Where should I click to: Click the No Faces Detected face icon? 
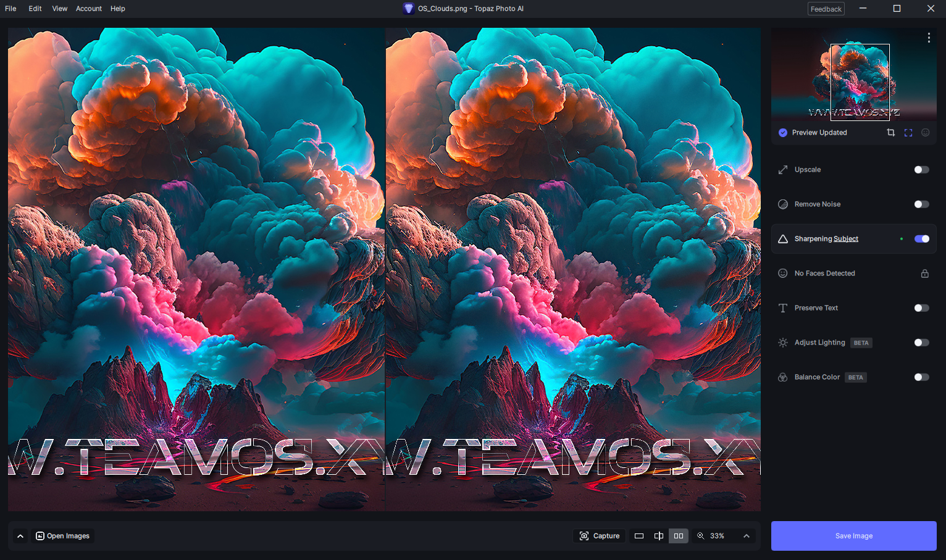pyautogui.click(x=783, y=274)
